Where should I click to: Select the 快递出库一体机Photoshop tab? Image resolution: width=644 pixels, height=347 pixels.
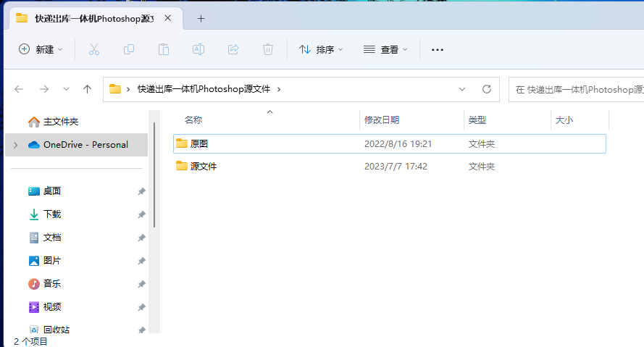click(x=94, y=19)
